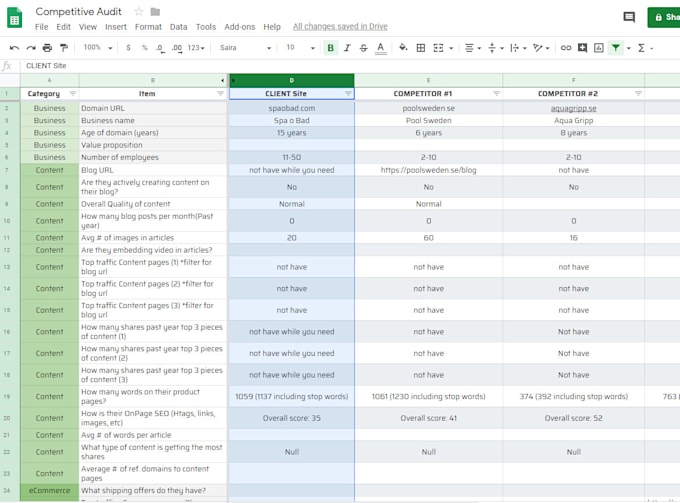Viewport: 680px width, 503px height.
Task: Open the borders grid icon
Action: tap(420, 48)
